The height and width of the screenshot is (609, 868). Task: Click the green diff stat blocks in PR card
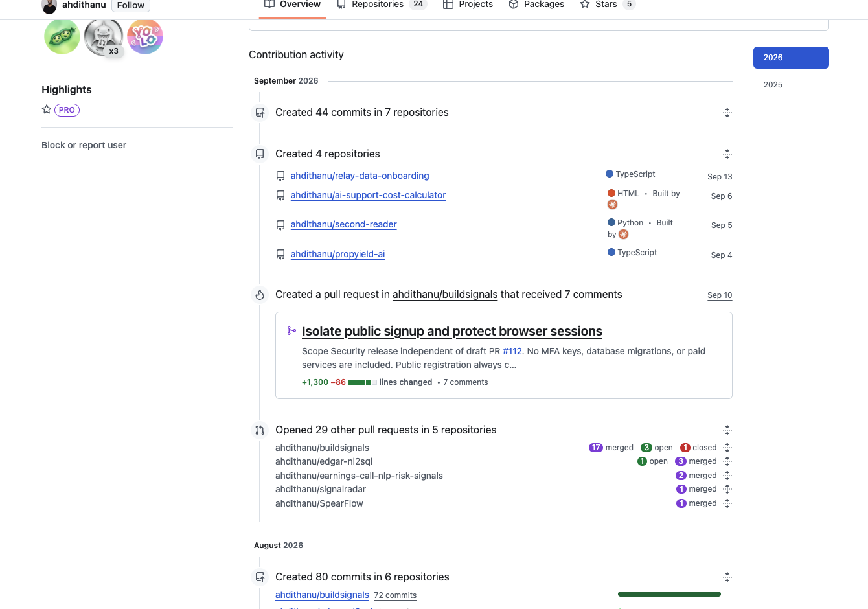363,382
